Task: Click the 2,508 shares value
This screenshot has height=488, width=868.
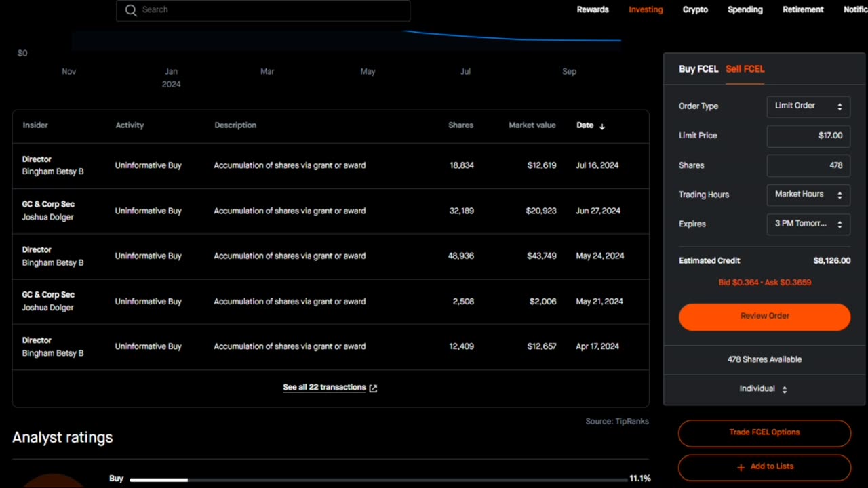Action: coord(463,302)
